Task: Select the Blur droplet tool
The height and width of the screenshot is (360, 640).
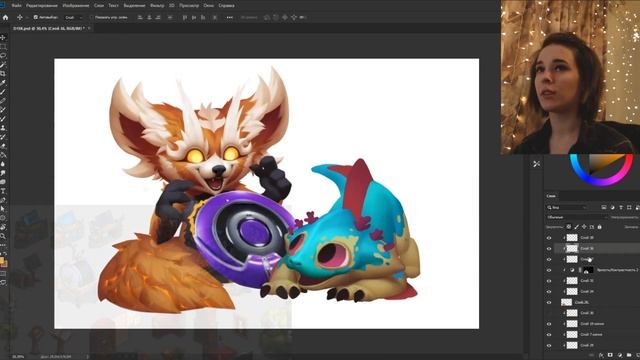Action: tap(3, 164)
